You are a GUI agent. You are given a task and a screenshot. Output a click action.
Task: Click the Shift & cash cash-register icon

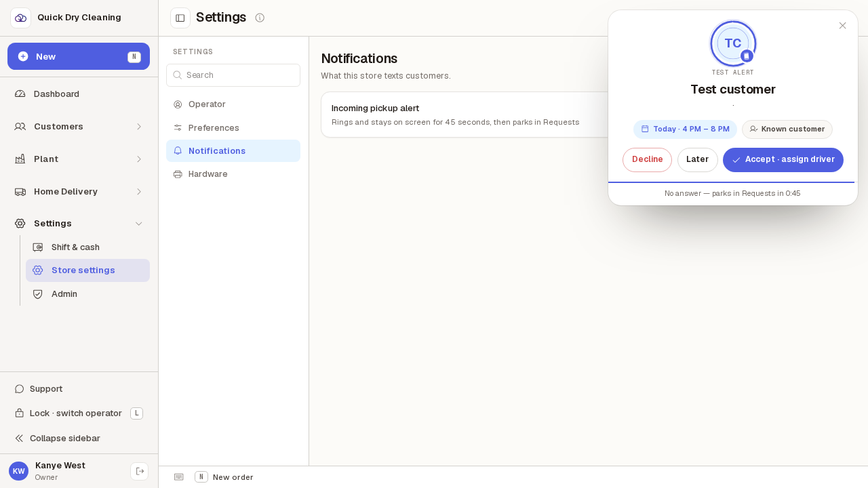click(38, 247)
